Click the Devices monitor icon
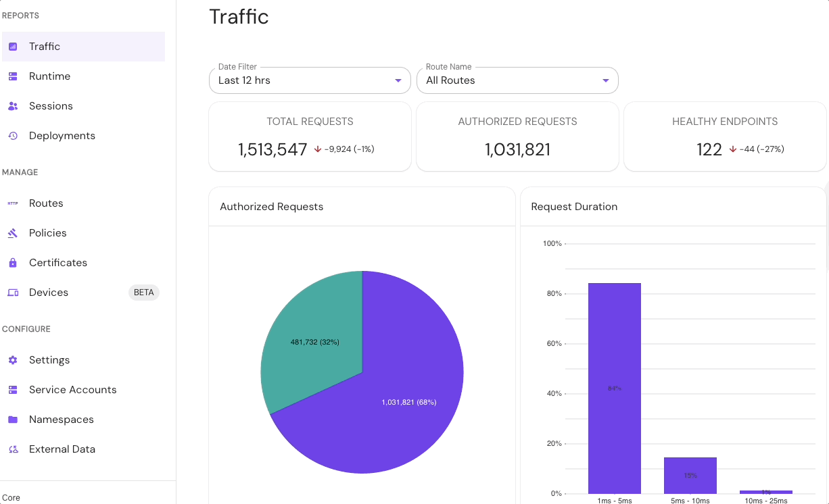The width and height of the screenshot is (829, 504). click(x=14, y=292)
